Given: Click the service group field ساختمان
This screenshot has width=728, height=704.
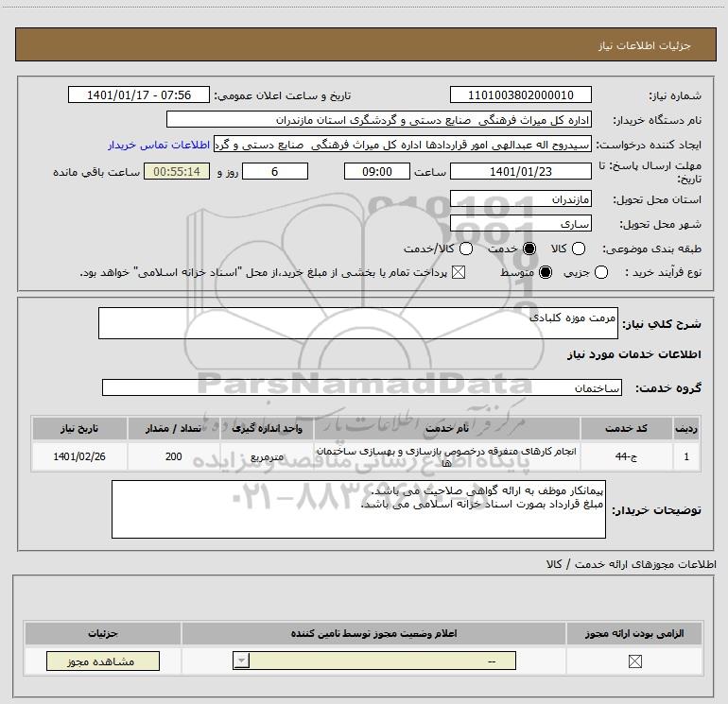Looking at the screenshot, I should (362, 387).
